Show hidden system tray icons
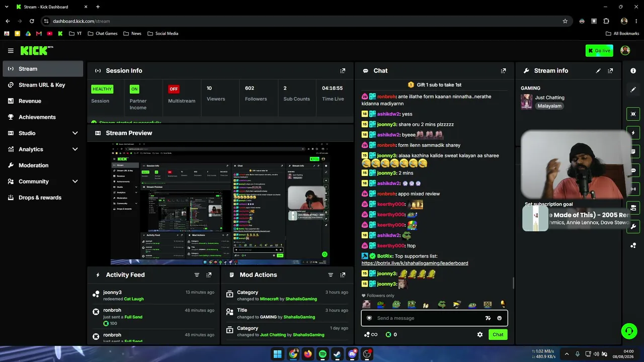The image size is (644, 362). pyautogui.click(x=567, y=354)
